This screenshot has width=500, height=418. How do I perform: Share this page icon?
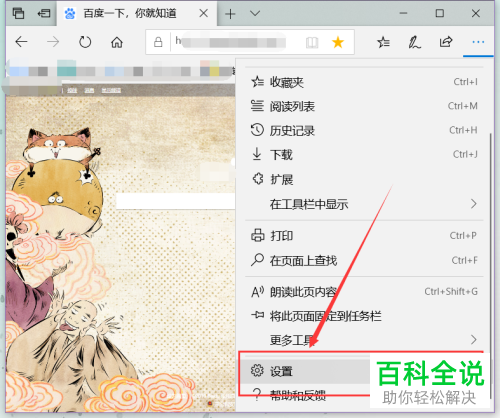click(x=446, y=42)
